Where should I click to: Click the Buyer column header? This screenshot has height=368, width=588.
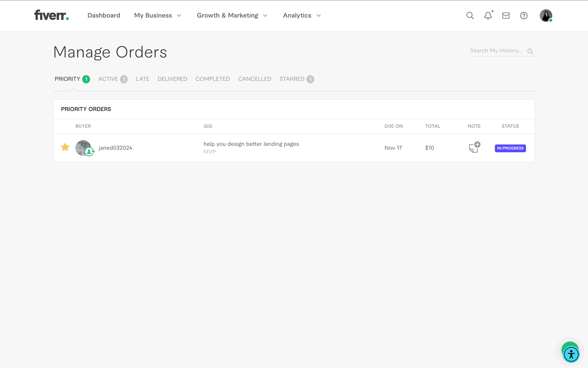click(83, 126)
